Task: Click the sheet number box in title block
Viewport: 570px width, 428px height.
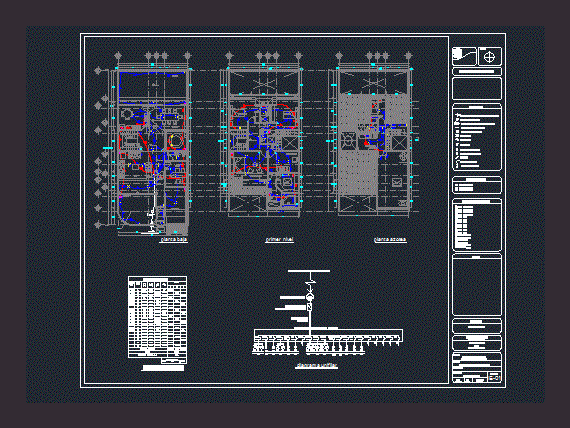Action: (494, 377)
